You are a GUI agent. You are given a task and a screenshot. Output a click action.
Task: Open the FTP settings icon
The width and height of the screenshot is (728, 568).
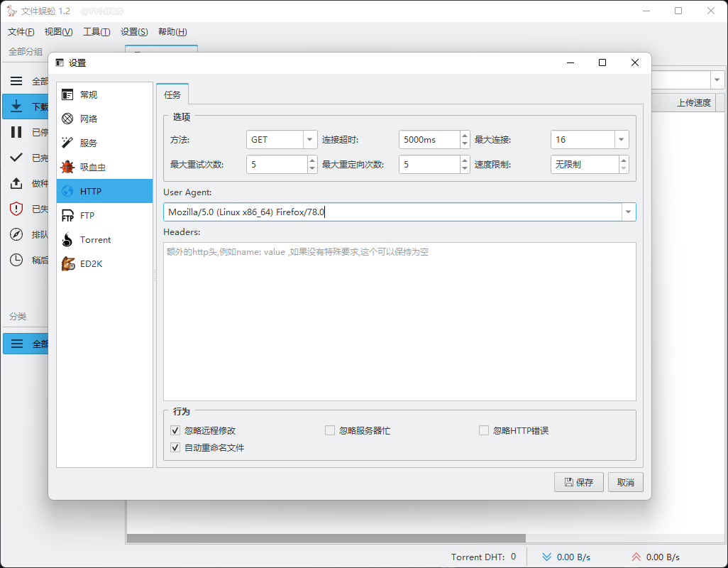click(67, 216)
